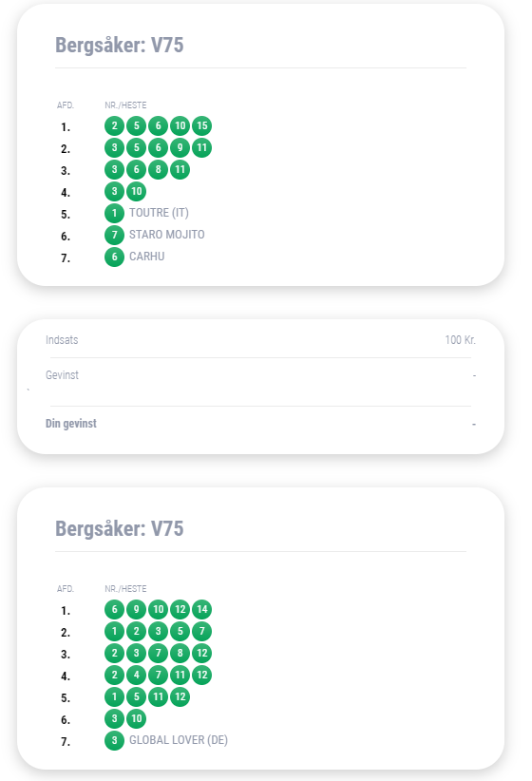Select horse 9 in first coupon race 2
The image size is (532, 781).
coord(180,147)
